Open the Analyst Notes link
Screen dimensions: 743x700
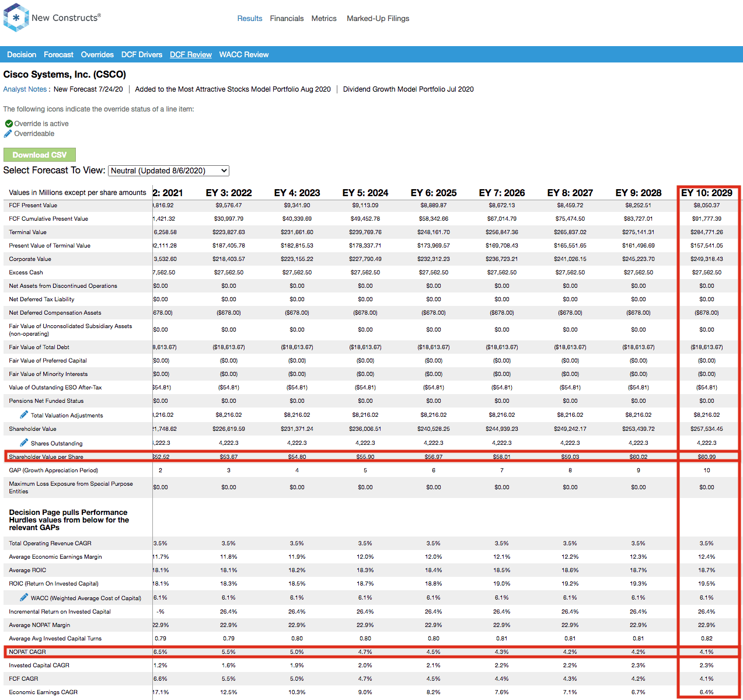[25, 89]
